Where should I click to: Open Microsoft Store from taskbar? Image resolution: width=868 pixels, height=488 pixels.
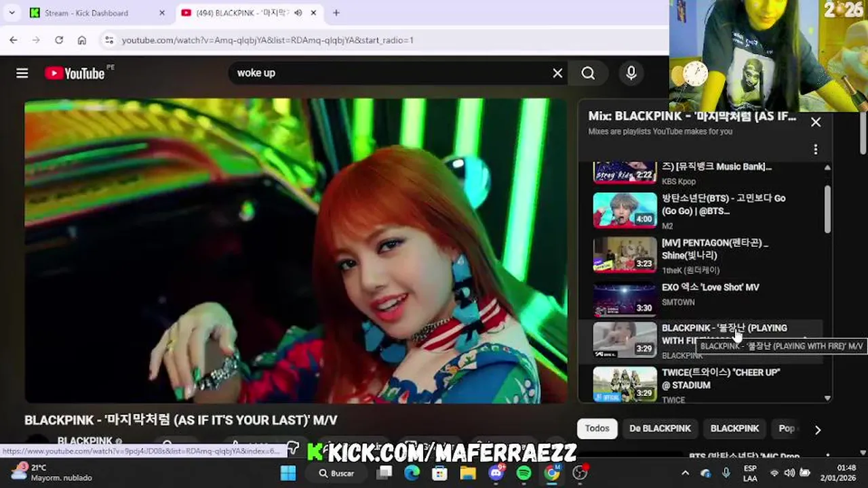click(440, 473)
